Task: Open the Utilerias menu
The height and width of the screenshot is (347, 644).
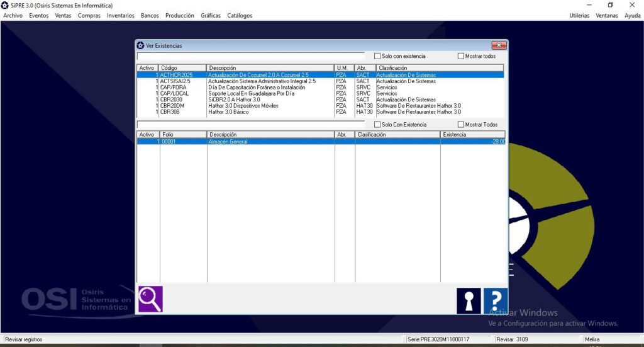Action: [579, 16]
